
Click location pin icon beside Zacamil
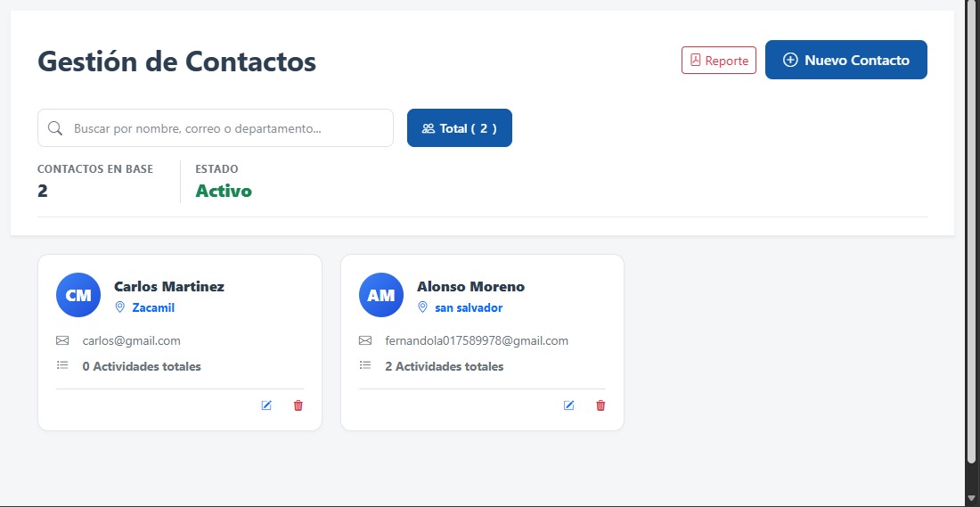tap(120, 307)
